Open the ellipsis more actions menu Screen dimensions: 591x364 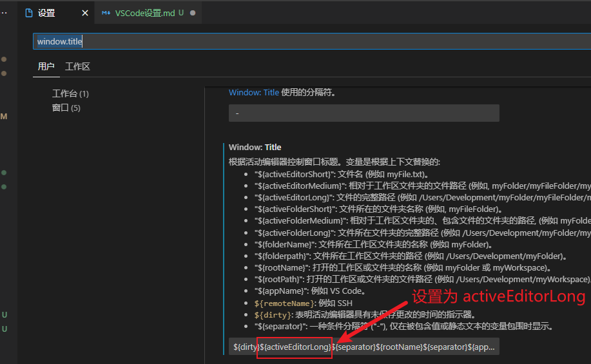point(4,13)
